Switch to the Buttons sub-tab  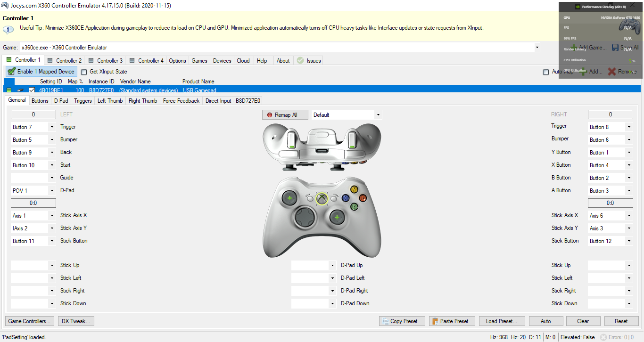coord(40,101)
